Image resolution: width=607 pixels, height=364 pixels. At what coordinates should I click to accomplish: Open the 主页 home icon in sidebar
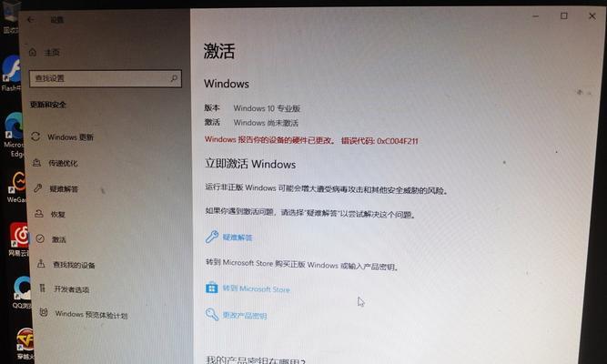[x=33, y=52]
